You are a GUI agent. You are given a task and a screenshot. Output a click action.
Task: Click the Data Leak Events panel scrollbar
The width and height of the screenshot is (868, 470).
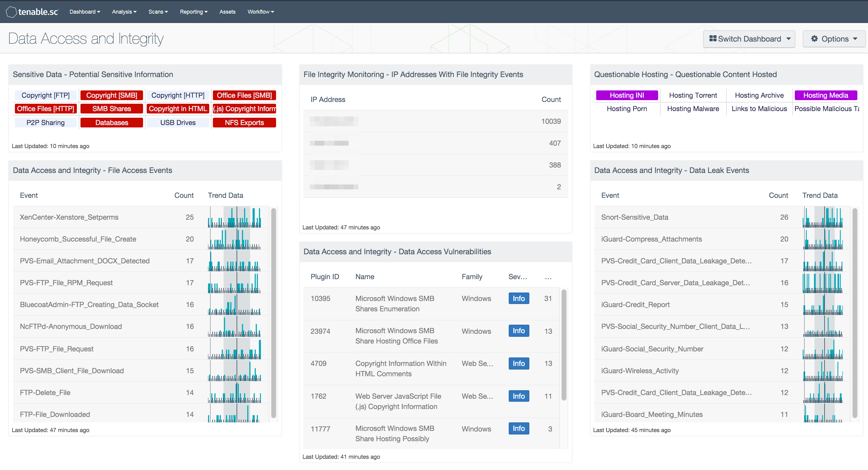point(855,313)
